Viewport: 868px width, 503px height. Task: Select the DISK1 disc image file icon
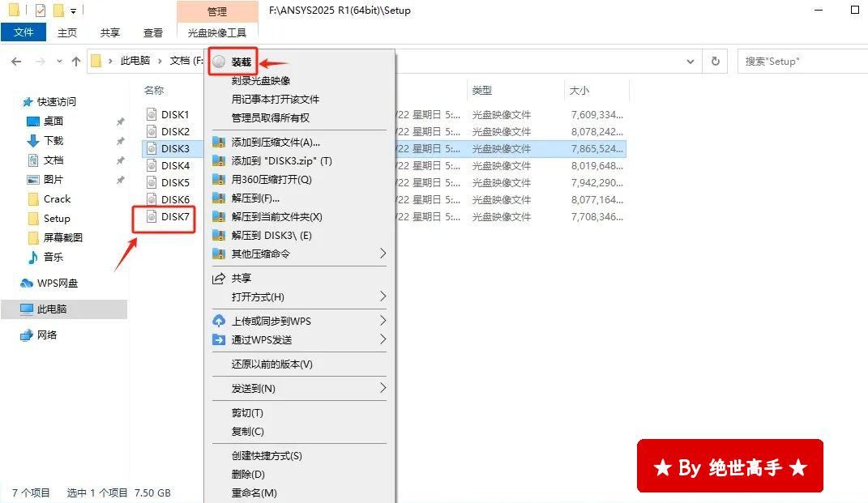point(151,114)
